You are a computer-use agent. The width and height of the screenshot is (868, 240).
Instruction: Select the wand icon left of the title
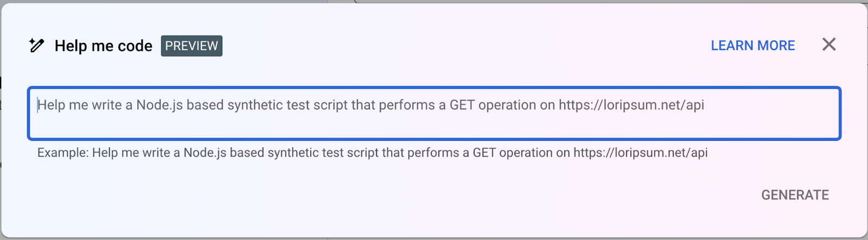coord(36,46)
